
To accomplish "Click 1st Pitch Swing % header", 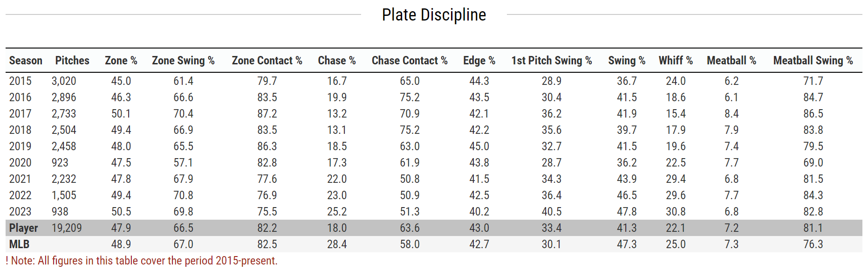I will click(x=552, y=61).
